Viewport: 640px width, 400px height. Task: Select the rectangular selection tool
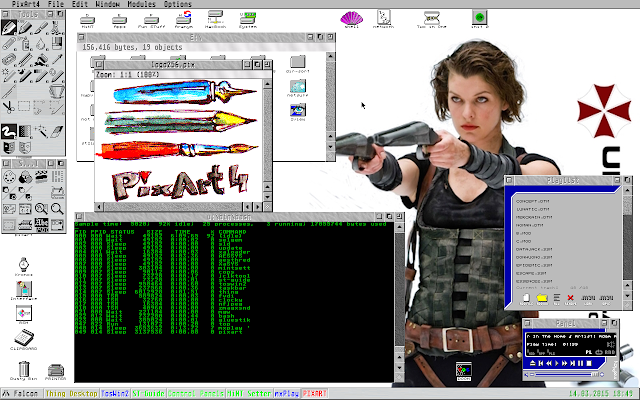(x=24, y=106)
